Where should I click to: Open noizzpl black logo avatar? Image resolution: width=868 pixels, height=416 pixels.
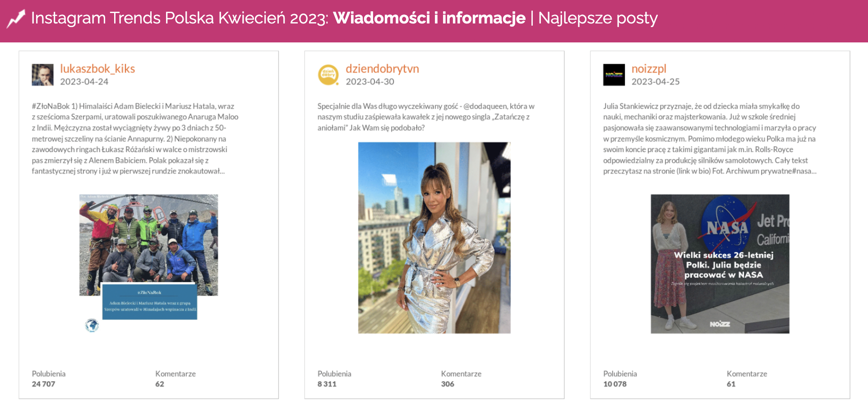tap(614, 75)
